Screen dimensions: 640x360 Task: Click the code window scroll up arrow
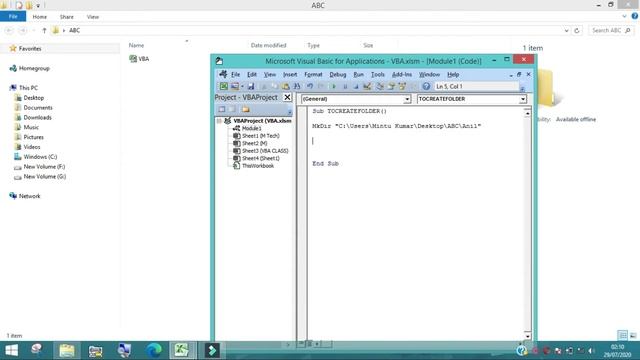coord(527,113)
